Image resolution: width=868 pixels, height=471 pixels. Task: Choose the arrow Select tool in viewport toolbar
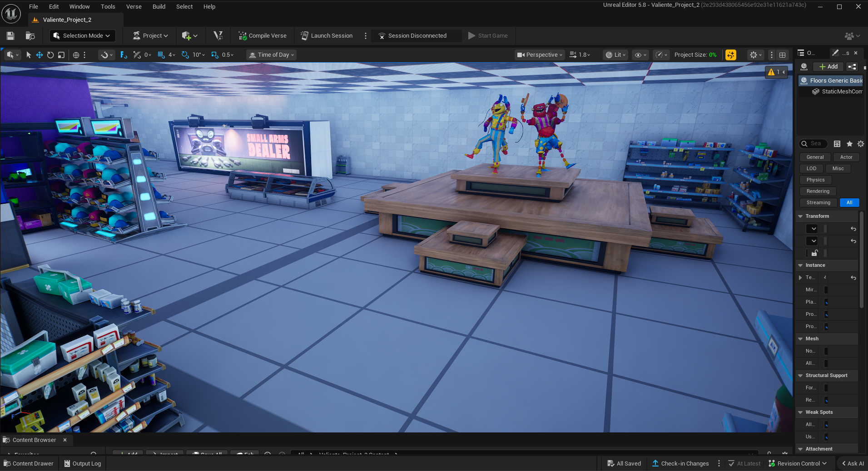point(29,55)
